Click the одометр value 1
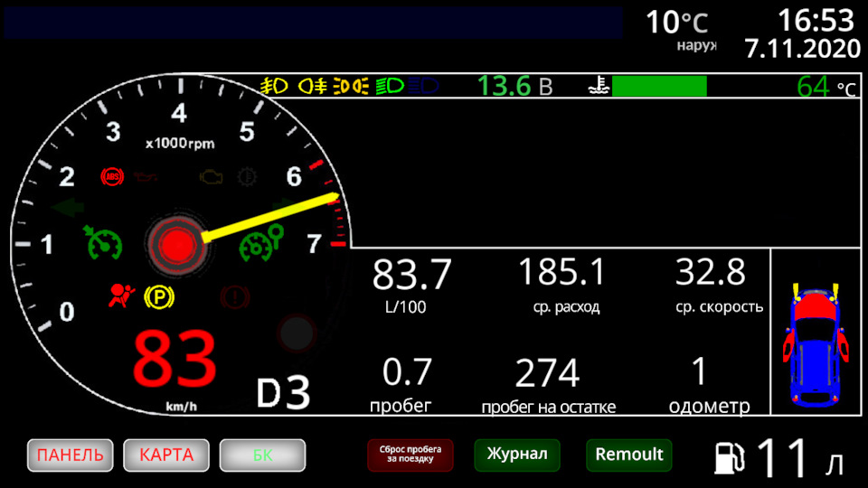The height and width of the screenshot is (488, 868). pyautogui.click(x=700, y=371)
